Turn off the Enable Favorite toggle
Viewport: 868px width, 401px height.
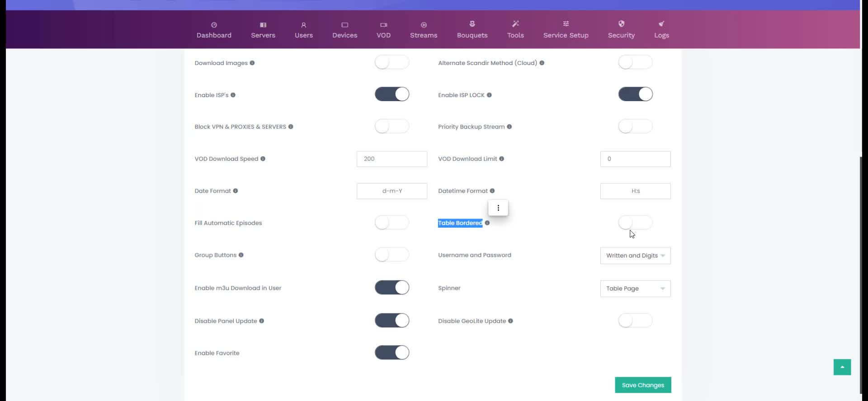click(x=392, y=353)
